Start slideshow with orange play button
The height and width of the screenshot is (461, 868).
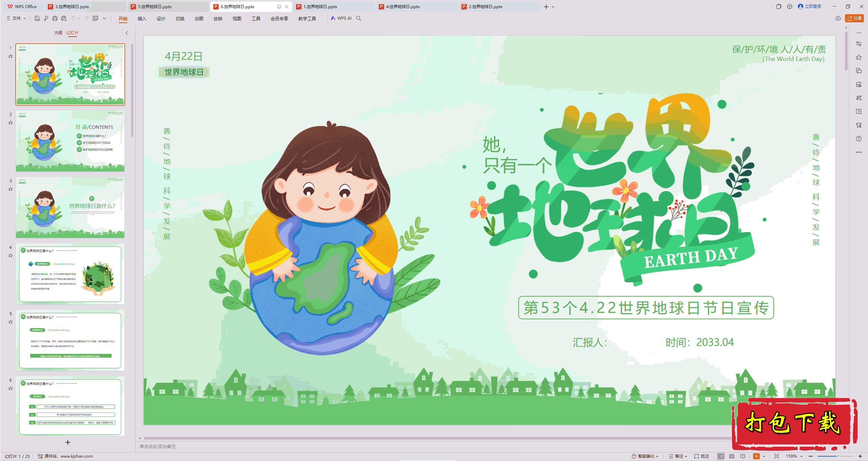(756, 456)
